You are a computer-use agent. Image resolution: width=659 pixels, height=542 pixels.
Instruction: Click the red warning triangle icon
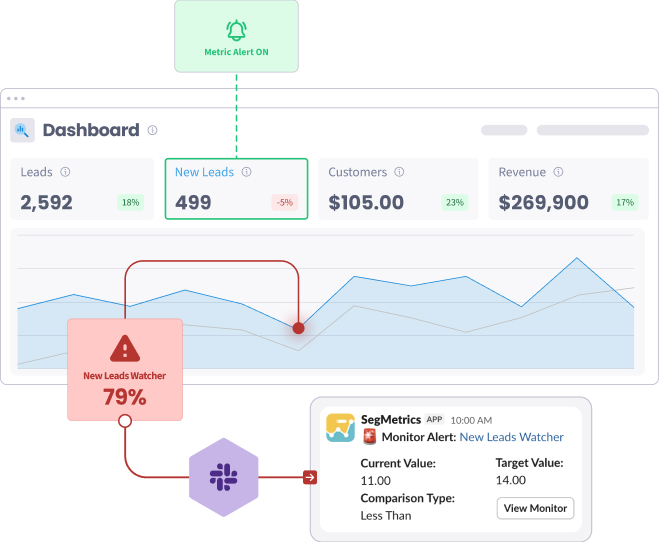click(x=125, y=349)
